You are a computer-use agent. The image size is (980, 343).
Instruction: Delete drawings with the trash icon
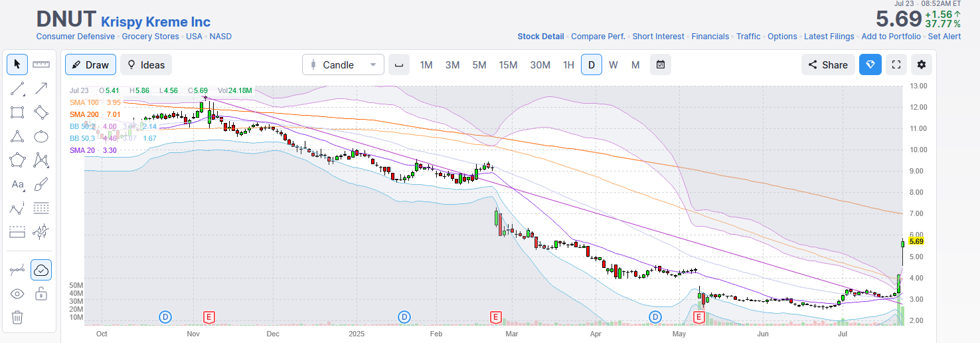click(x=17, y=318)
